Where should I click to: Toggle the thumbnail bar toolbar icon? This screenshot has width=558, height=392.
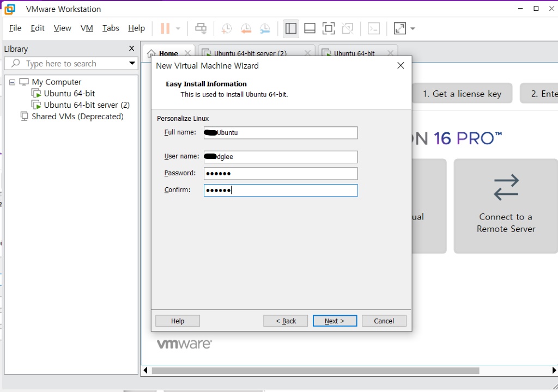tap(310, 28)
